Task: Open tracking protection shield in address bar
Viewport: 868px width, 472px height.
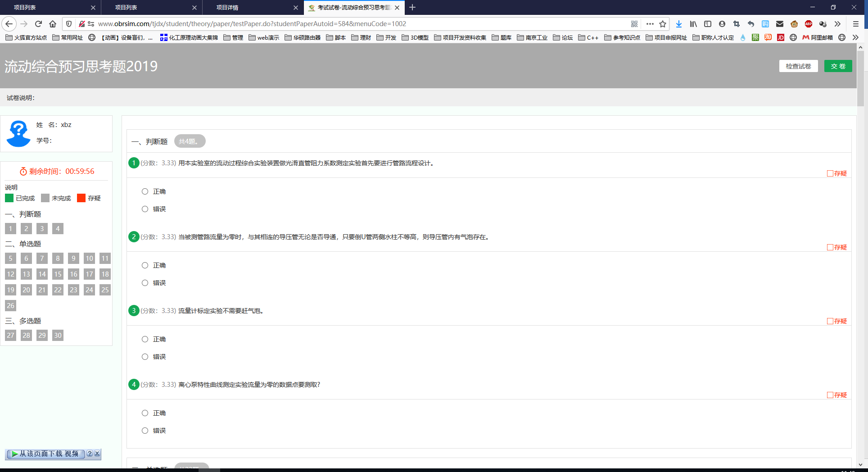Action: click(x=69, y=24)
